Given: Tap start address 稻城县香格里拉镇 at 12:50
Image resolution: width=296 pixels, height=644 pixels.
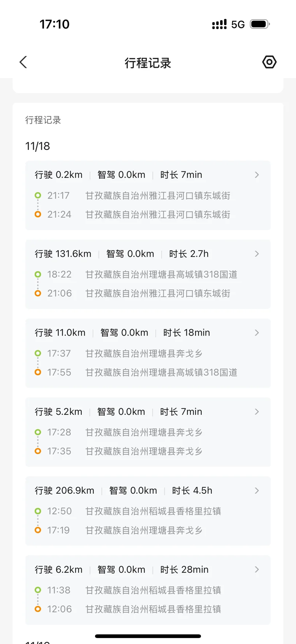Looking at the screenshot, I should pyautogui.click(x=153, y=511).
